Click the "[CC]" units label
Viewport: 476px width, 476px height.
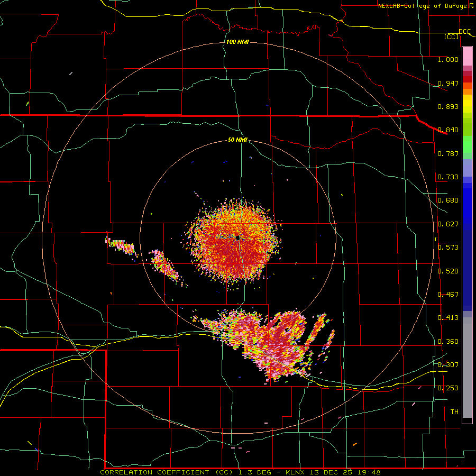tap(452, 36)
